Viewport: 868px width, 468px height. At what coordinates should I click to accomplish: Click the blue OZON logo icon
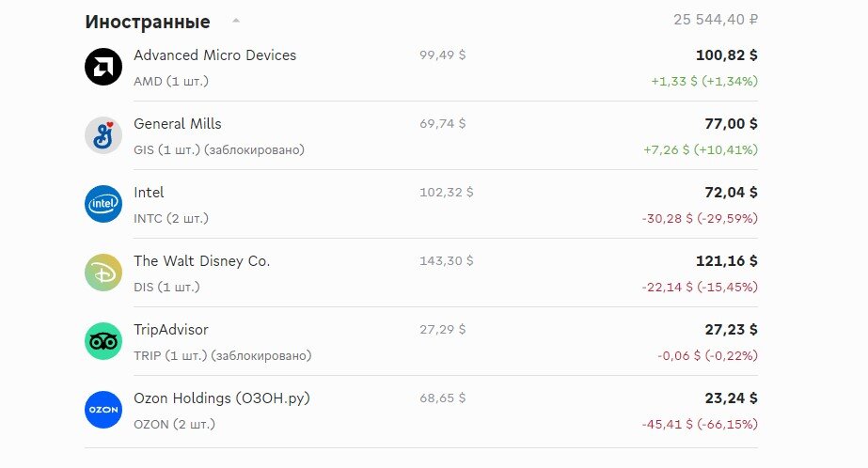[x=103, y=410]
